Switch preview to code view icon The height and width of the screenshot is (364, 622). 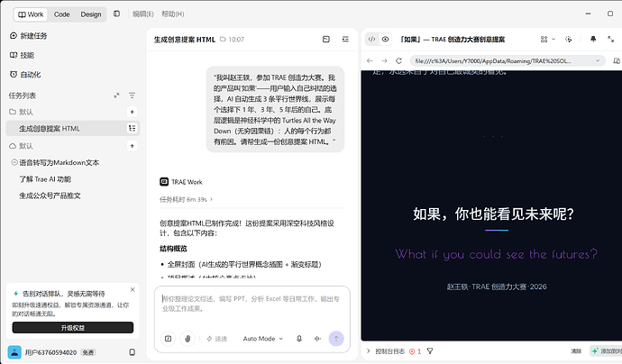pyautogui.click(x=371, y=40)
